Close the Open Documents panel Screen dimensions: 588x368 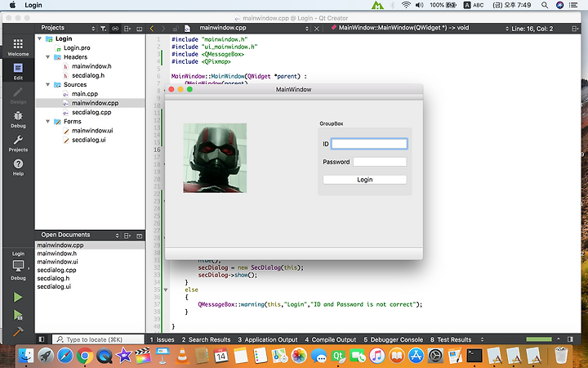[x=139, y=236]
